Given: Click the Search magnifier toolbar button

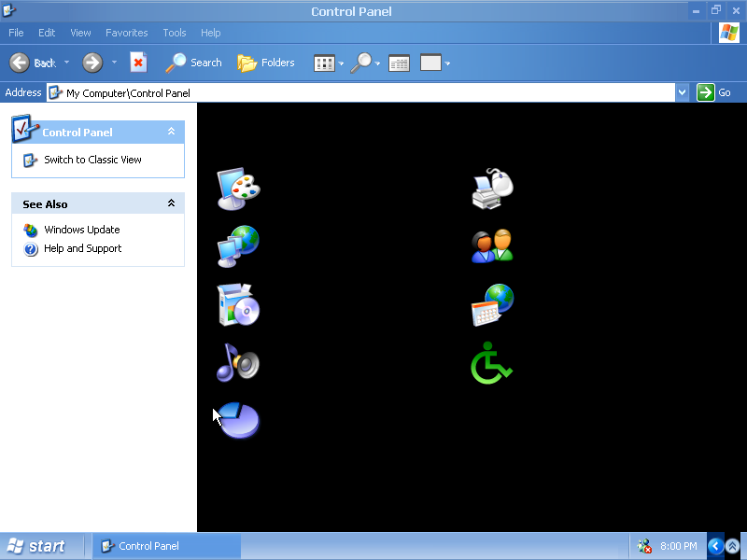Looking at the screenshot, I should point(193,63).
